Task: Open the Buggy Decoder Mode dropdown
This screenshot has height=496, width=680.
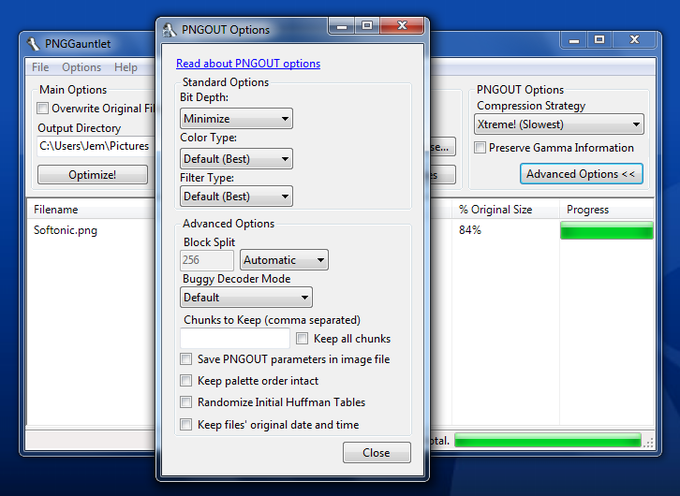Action: [x=246, y=297]
